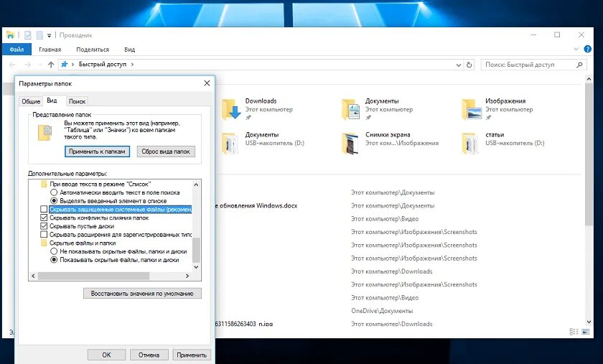Viewport: 603px width, 364px height.
Task: Click the Скрытые файлы и папки tree item
Action: pos(83,243)
